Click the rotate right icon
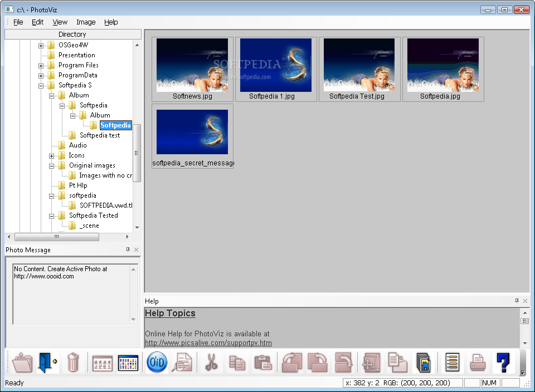Image resolution: width=535 pixels, height=392 pixels. coord(291,362)
